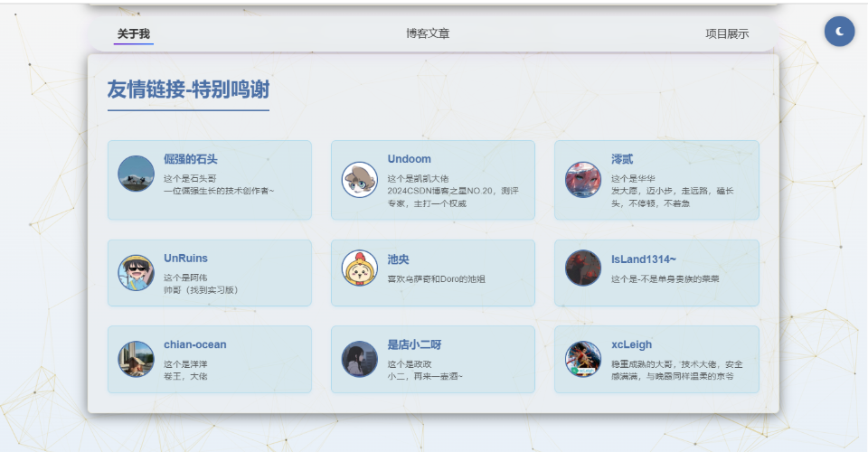Click the 是店小二呀 avatar image
Image resolution: width=868 pixels, height=452 pixels.
tap(359, 359)
